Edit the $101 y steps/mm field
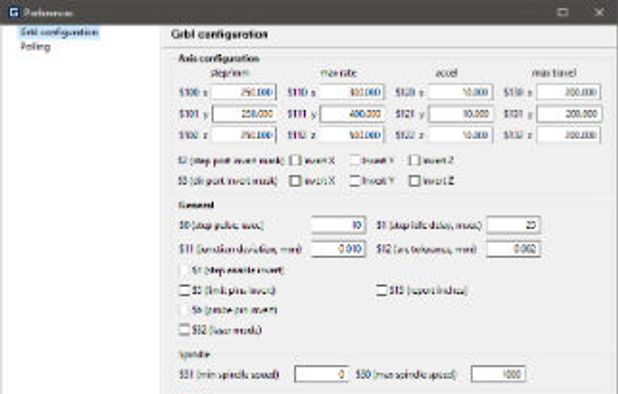The width and height of the screenshot is (618, 394). pos(244,114)
